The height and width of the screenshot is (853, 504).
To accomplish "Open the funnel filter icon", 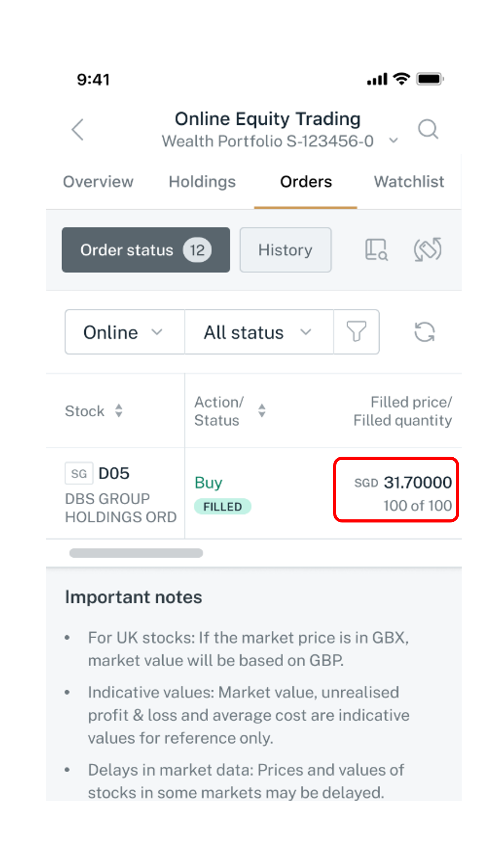I will 356,331.
